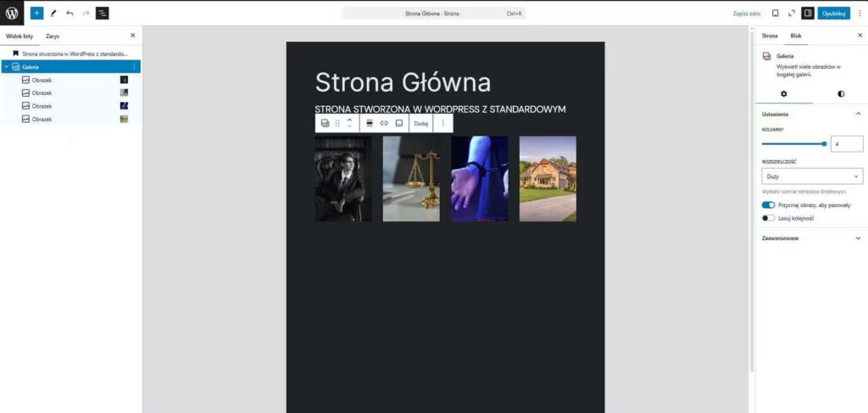Switch to the Strona sidebar tab

coord(770,36)
